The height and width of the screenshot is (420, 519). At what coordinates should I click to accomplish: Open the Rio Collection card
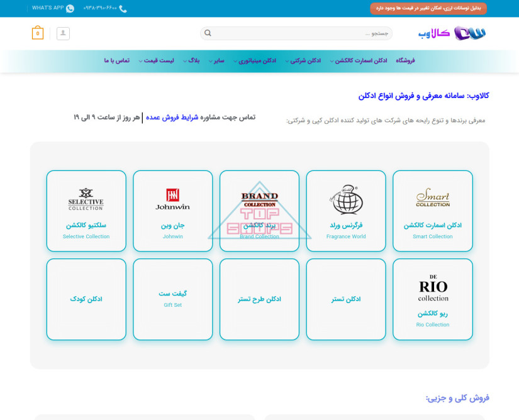click(432, 299)
